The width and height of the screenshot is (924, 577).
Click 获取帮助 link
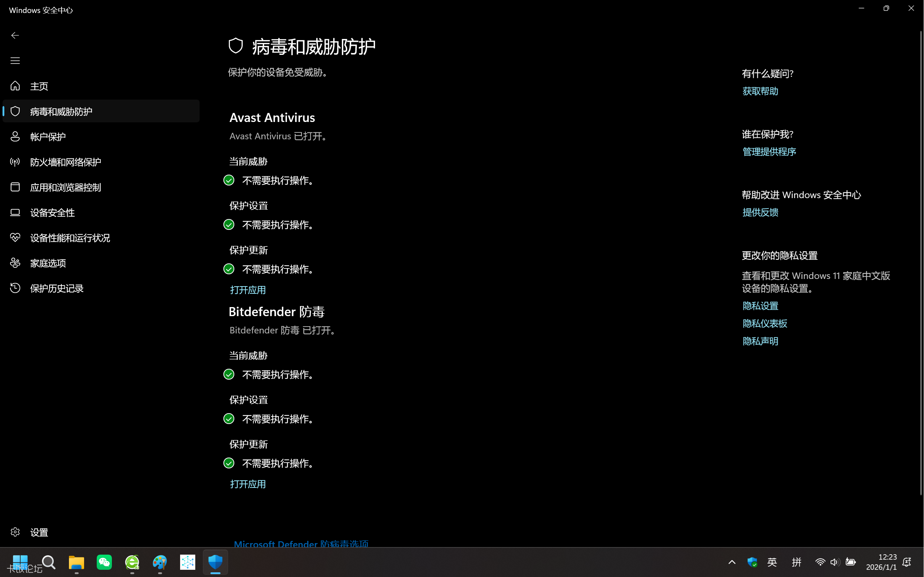(760, 91)
